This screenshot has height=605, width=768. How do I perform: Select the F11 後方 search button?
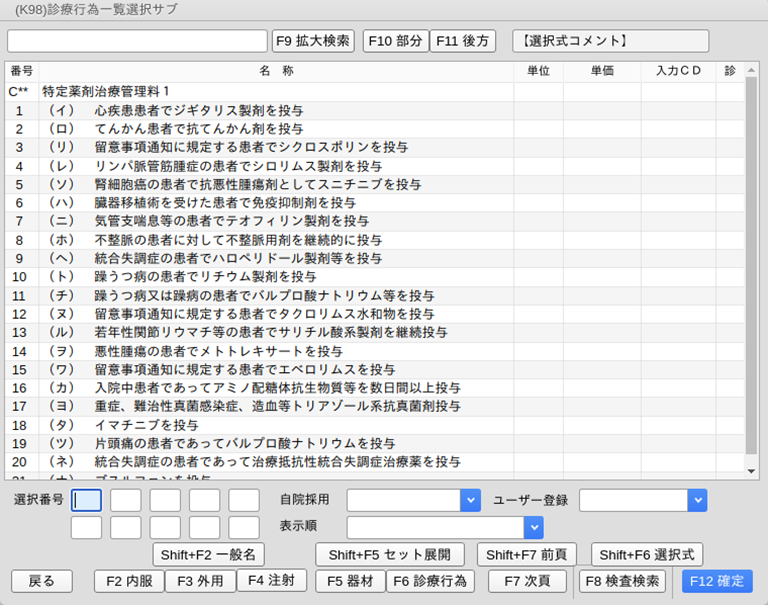[x=462, y=41]
